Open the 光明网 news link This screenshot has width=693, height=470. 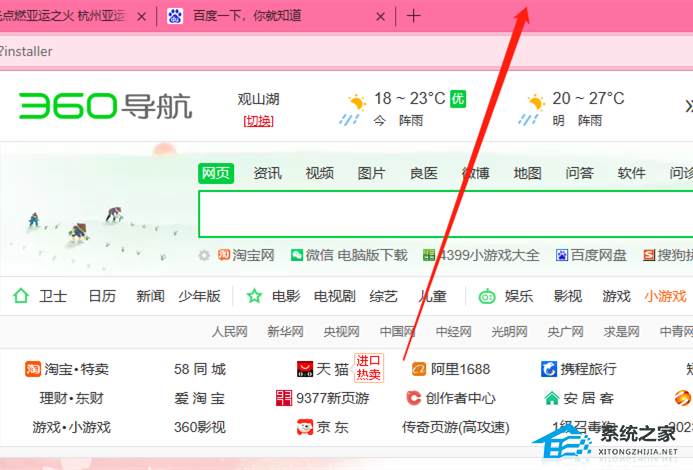click(510, 331)
